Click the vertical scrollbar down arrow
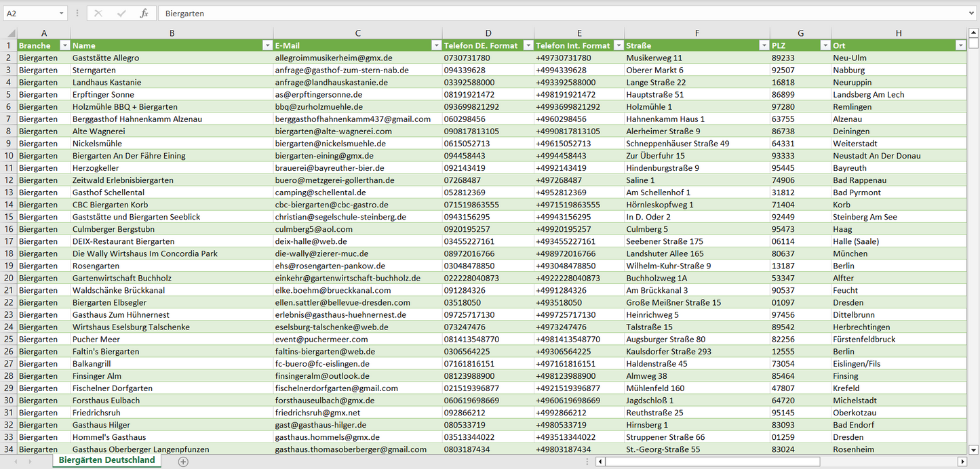 click(974, 449)
